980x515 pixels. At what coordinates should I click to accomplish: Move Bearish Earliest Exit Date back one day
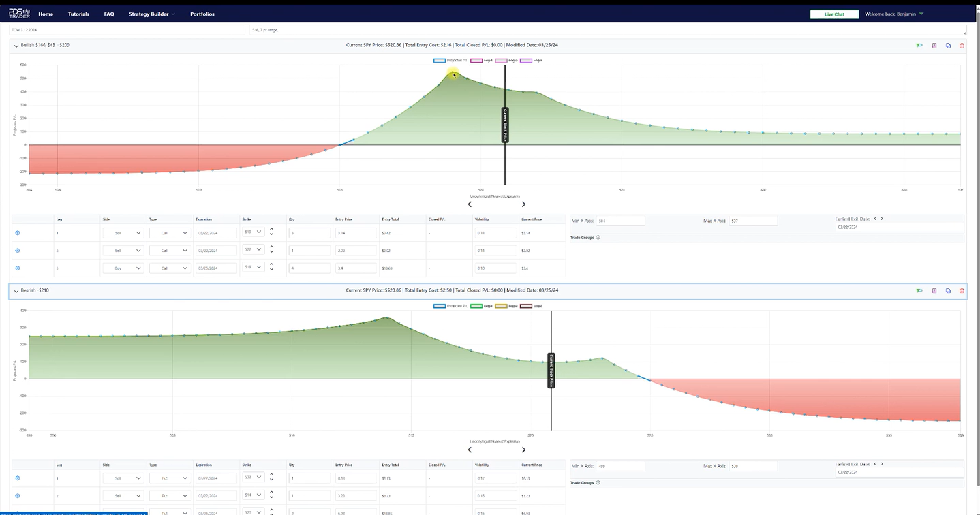pyautogui.click(x=875, y=464)
